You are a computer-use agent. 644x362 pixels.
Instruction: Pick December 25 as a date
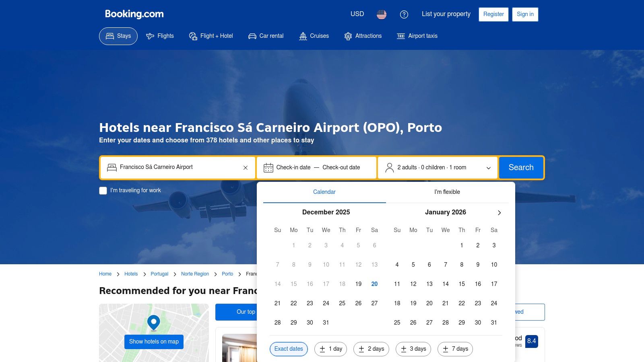pyautogui.click(x=342, y=303)
